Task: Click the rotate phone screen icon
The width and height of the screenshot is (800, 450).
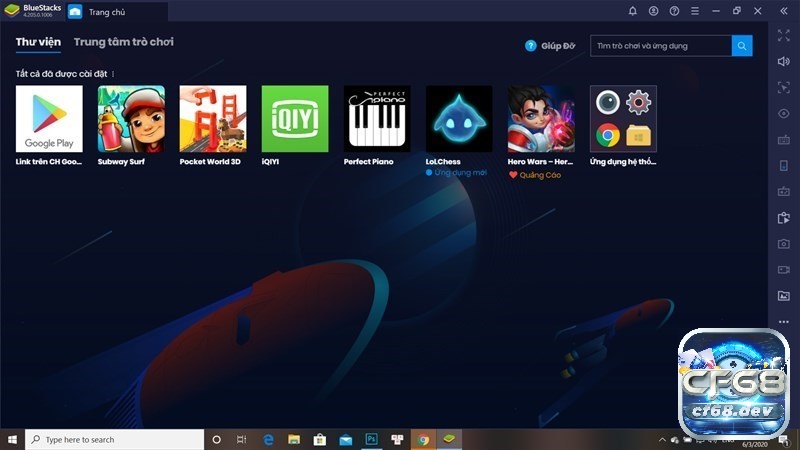Action: tap(784, 165)
